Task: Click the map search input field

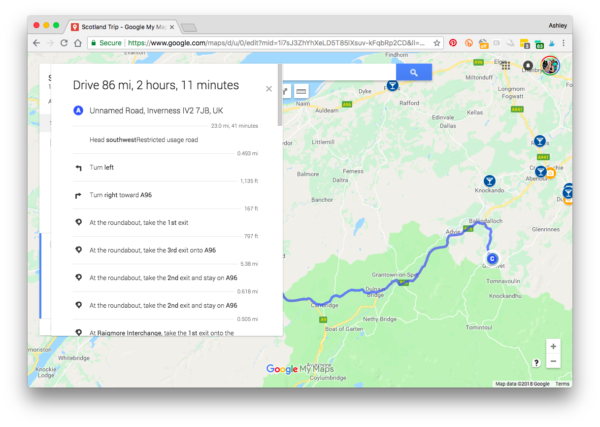Action: [x=339, y=72]
